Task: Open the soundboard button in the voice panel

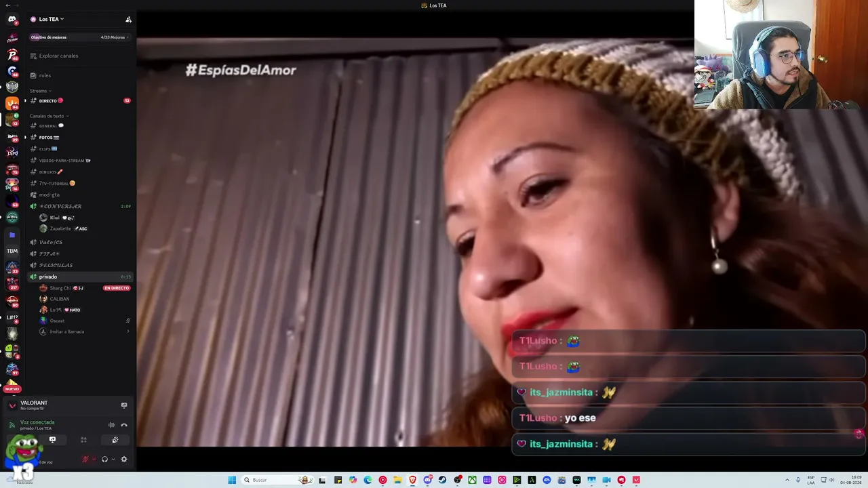Action: [115, 440]
